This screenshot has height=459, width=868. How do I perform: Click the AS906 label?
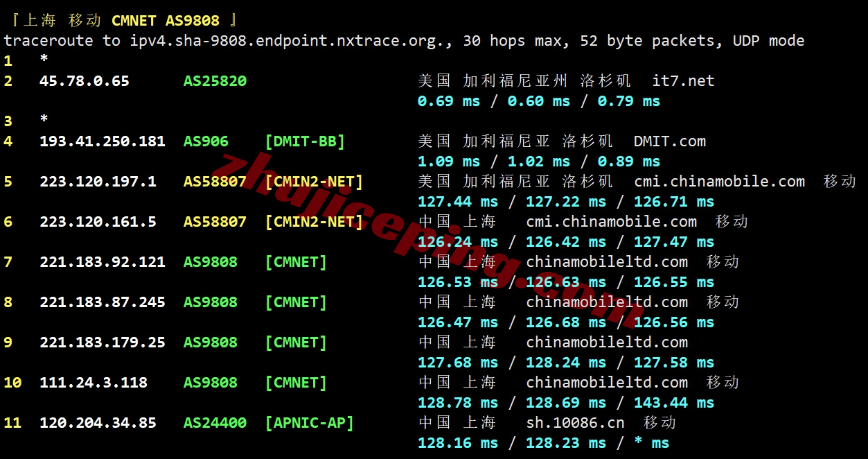point(206,141)
